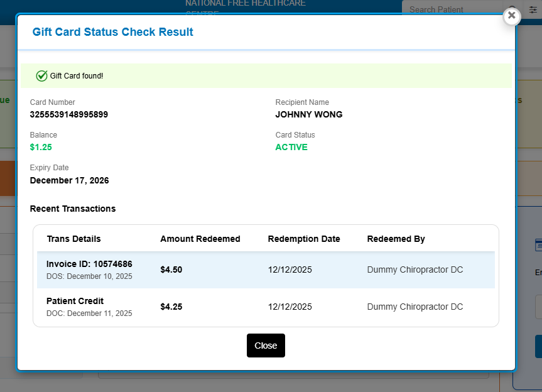Click the green checkmark success icon

point(42,76)
